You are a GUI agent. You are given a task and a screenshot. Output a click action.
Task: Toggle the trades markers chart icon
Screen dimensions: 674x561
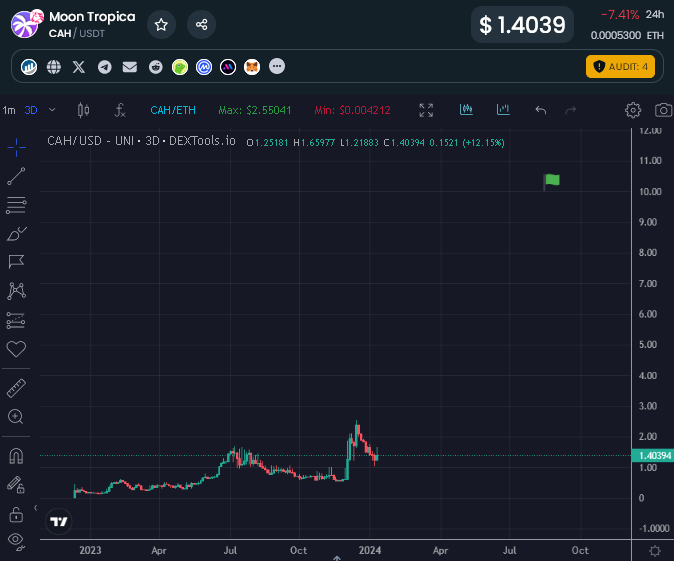[466, 110]
